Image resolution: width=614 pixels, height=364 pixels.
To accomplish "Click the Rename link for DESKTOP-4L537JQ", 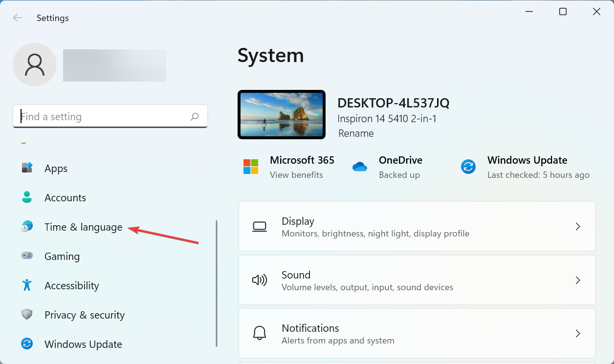I will pos(356,133).
